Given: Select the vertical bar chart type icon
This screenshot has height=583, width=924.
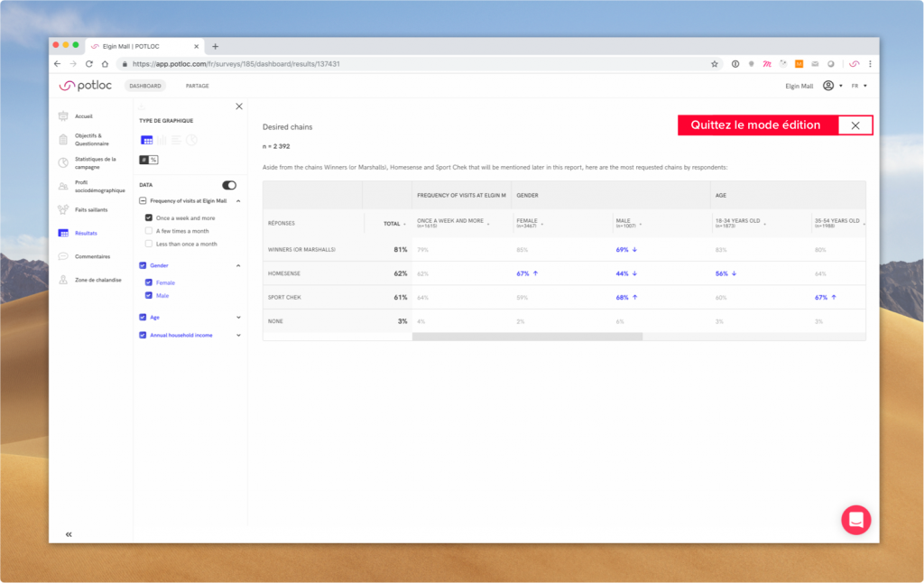Looking at the screenshot, I should click(x=162, y=140).
